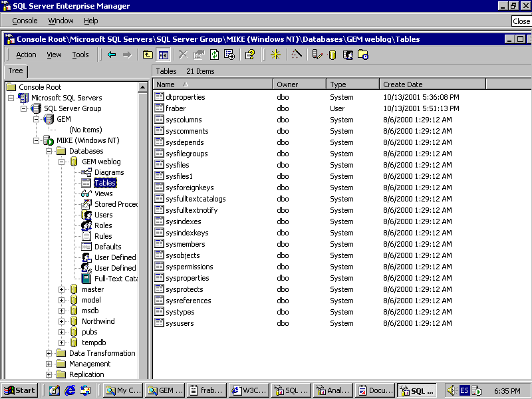Select the fraber table in the list

tap(176, 108)
